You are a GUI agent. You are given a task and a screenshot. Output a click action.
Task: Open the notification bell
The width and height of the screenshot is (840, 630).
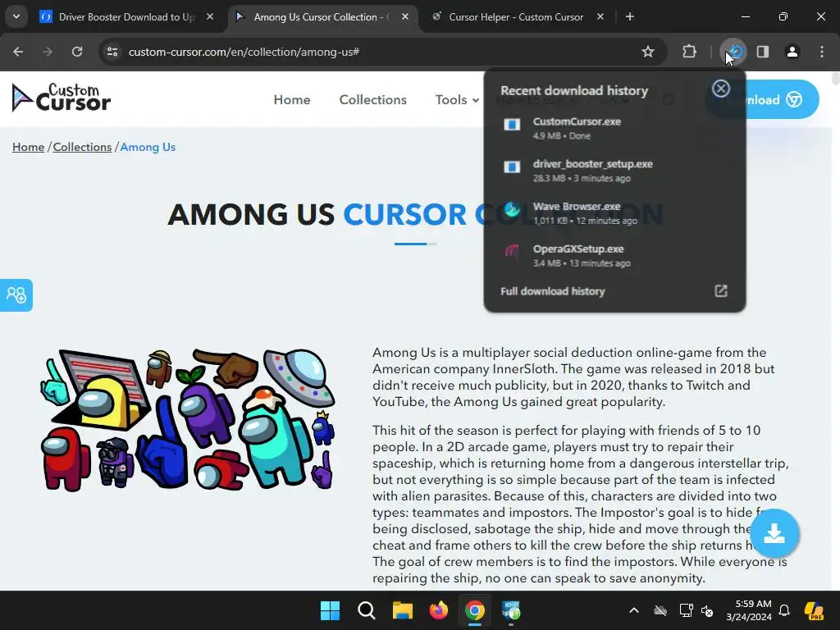pyautogui.click(x=784, y=610)
